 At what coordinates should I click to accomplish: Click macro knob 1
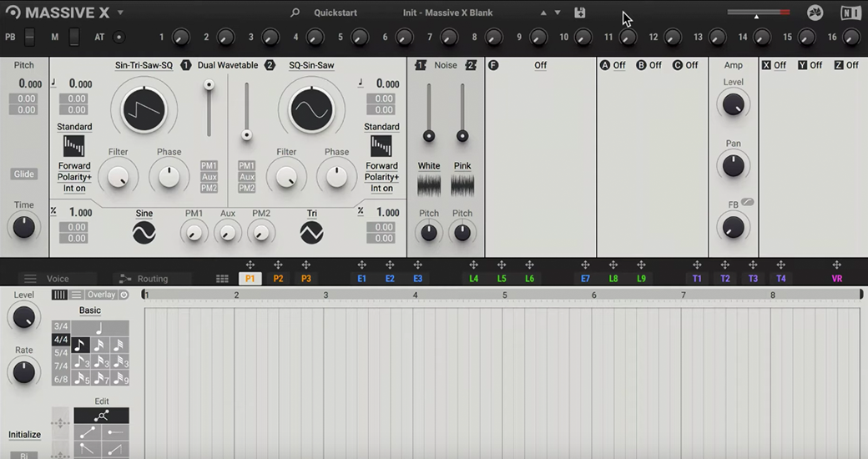pos(180,37)
